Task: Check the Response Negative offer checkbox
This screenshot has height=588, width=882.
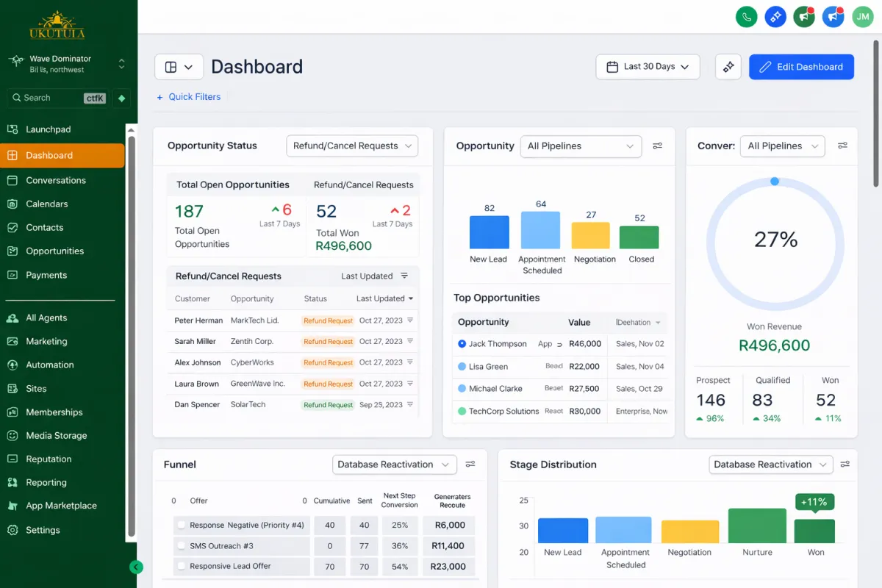Action: point(181,526)
